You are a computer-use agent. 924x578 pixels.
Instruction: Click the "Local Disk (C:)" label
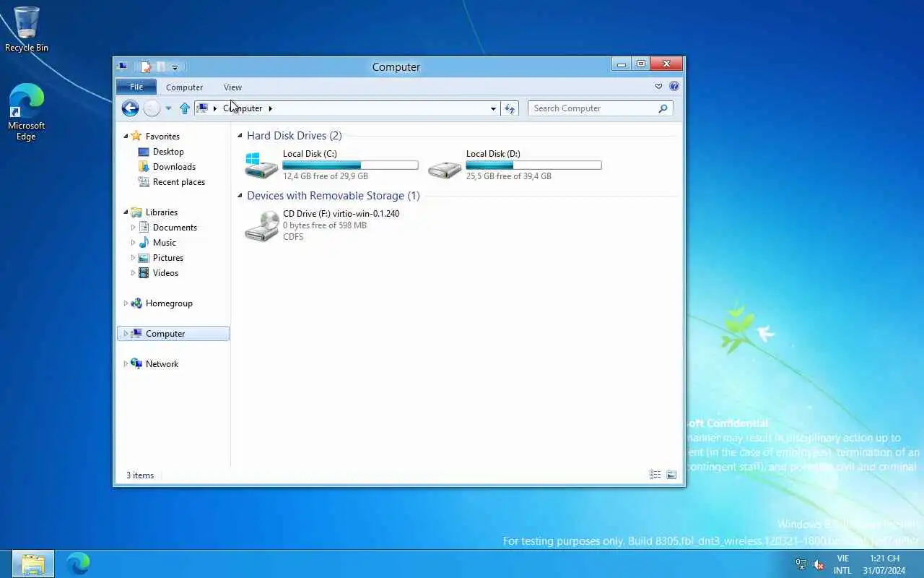pyautogui.click(x=310, y=154)
